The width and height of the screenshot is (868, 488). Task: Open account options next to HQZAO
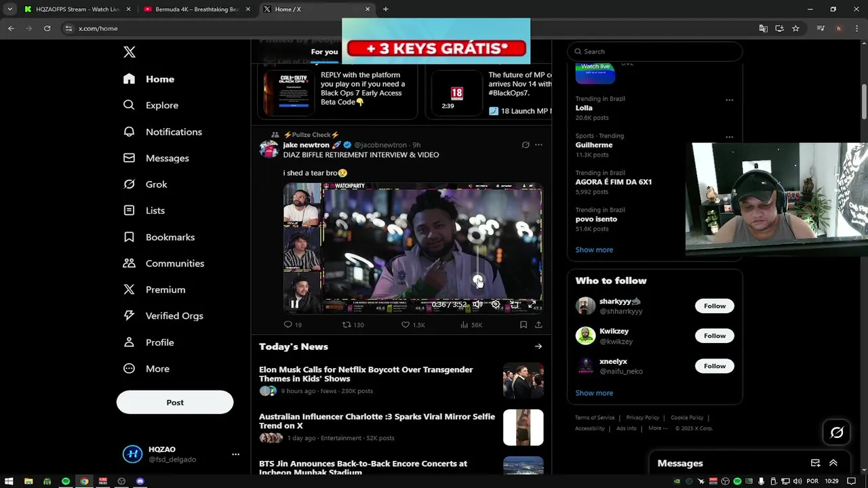(235, 454)
